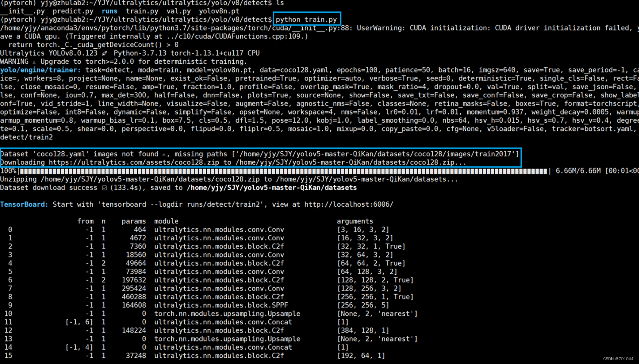This screenshot has width=639, height=364.
Task: Click the 'ultralytics.nn.modules.block.SPPF' module text
Action: coord(221,305)
